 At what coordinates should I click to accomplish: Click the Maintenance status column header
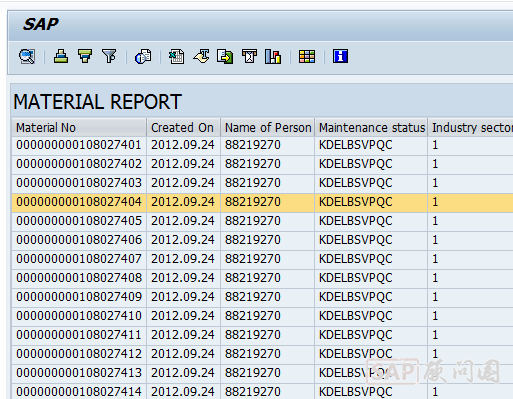pyautogui.click(x=371, y=128)
